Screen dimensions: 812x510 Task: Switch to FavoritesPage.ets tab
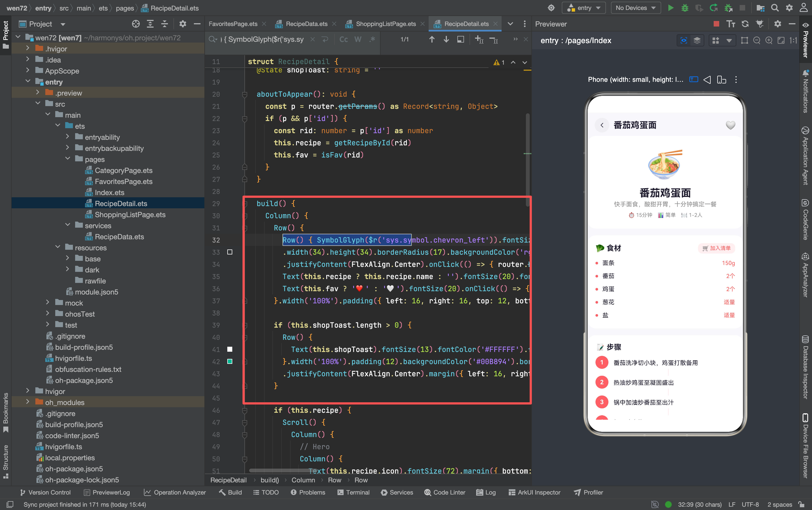pos(233,23)
